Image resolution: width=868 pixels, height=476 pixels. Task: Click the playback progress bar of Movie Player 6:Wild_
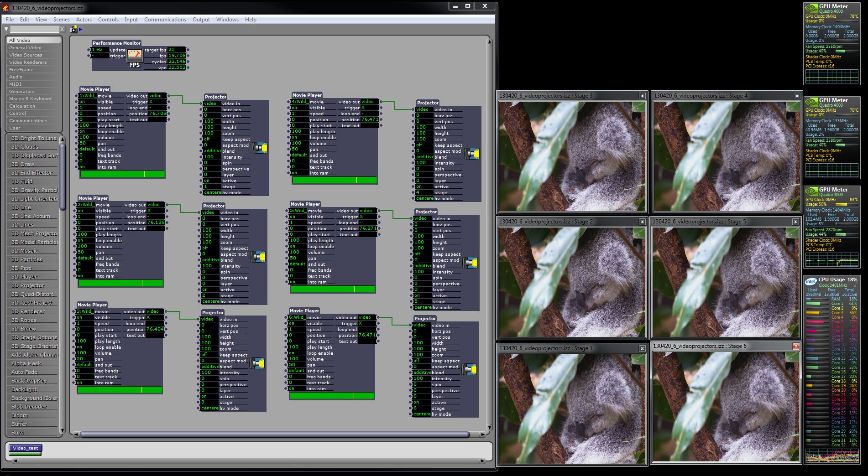click(331, 396)
